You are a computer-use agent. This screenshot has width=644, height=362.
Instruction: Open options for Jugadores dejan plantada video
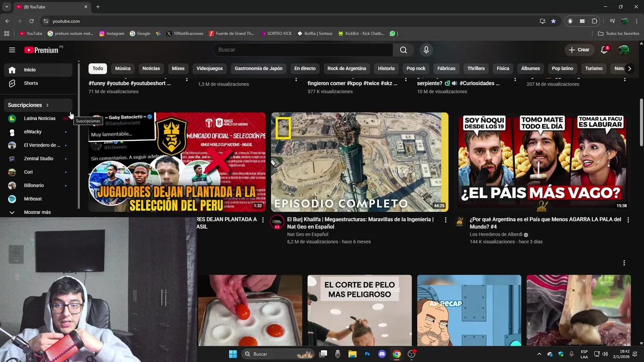tap(263, 220)
